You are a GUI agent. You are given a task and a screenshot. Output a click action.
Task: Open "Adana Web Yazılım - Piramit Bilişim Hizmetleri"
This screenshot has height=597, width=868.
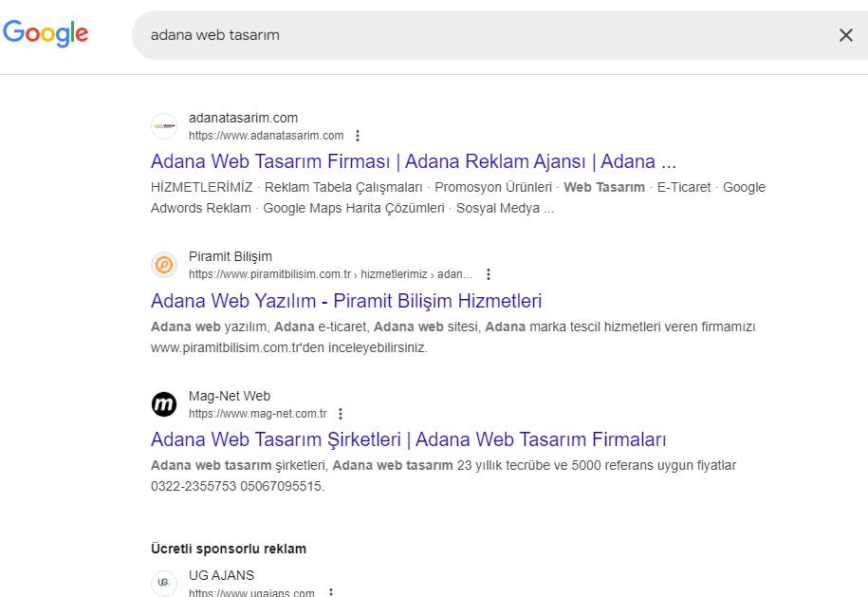click(346, 301)
